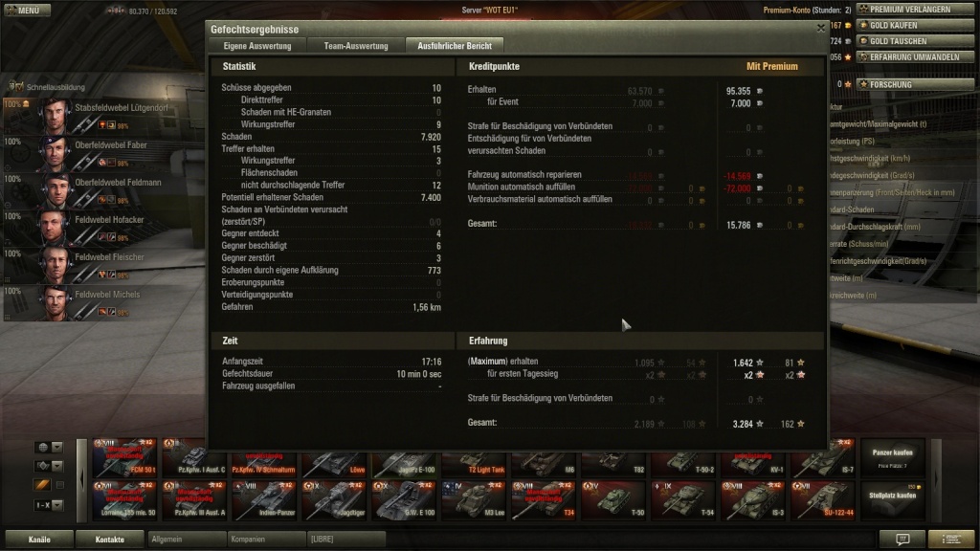980x551 pixels.
Task: Click Gold kaufen button
Action: coord(914,25)
